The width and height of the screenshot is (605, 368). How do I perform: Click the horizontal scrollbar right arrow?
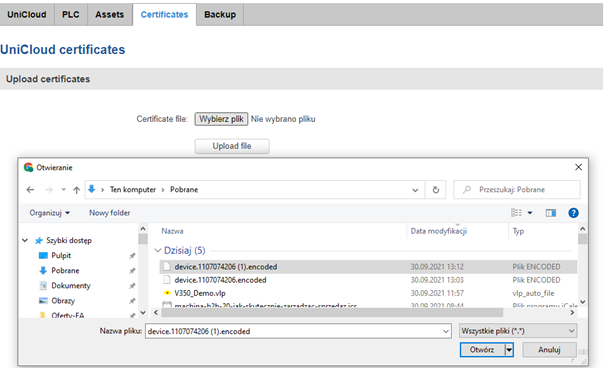(572, 312)
